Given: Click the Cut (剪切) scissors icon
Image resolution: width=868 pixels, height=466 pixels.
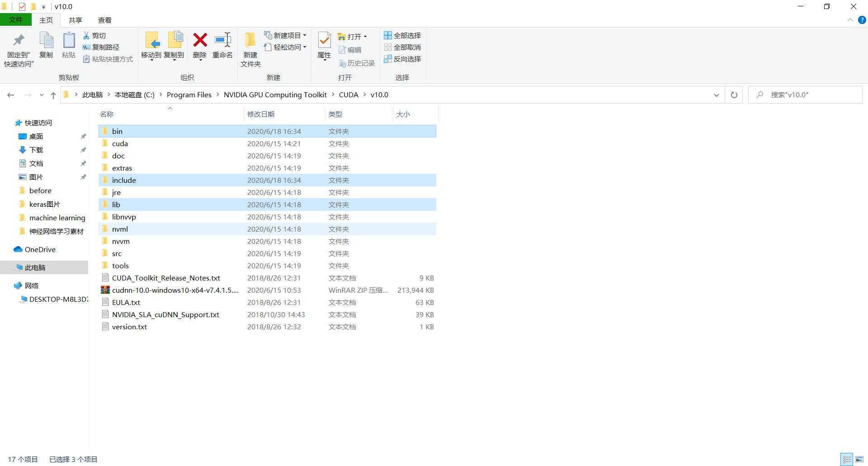Looking at the screenshot, I should (x=86, y=35).
